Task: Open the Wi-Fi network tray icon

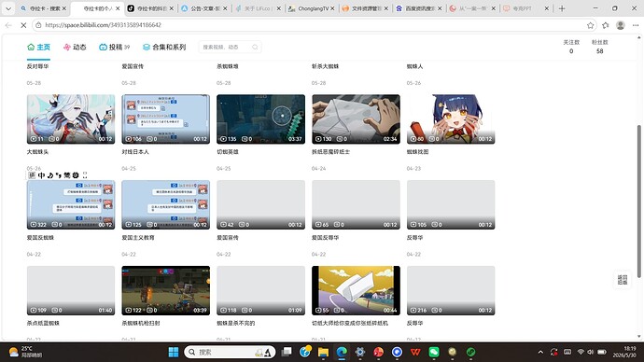Action: [x=581, y=352]
